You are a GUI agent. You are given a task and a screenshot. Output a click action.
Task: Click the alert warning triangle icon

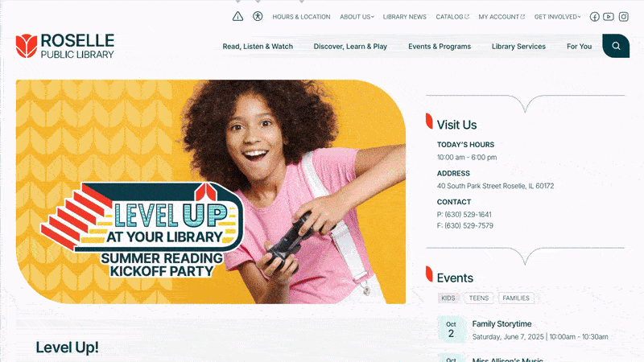click(x=237, y=16)
